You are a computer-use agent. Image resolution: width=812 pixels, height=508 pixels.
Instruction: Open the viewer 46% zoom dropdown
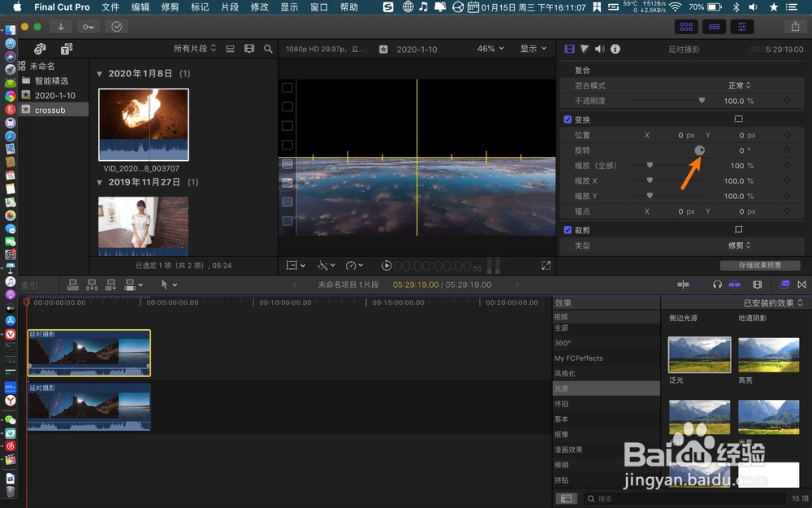[490, 49]
